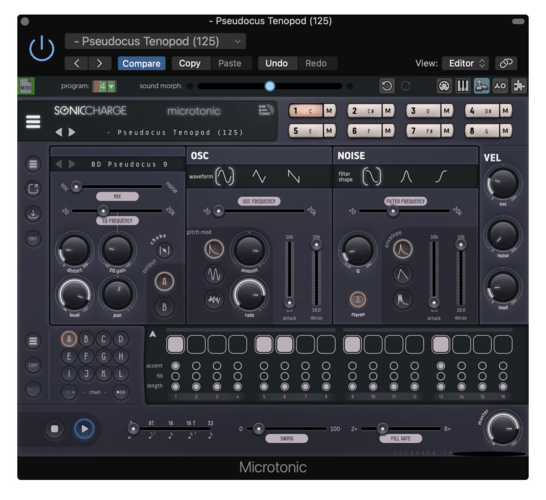Click the Undo button in host toolbar
Image resolution: width=546 pixels, height=500 pixels.
tap(276, 63)
